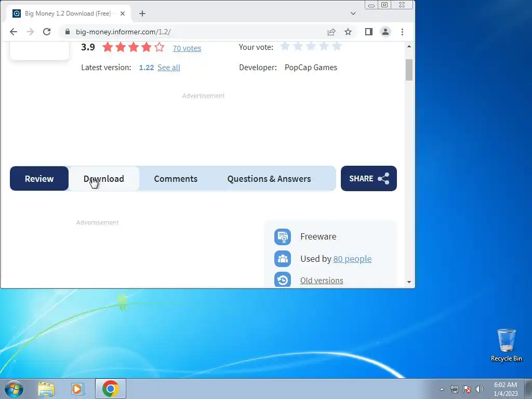Click See all versions link
The image size is (532, 399).
click(169, 68)
